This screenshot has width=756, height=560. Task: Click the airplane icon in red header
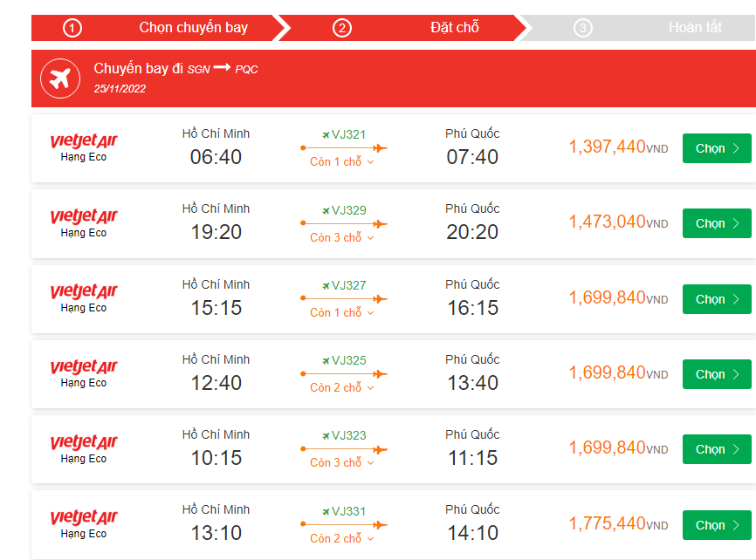point(60,79)
